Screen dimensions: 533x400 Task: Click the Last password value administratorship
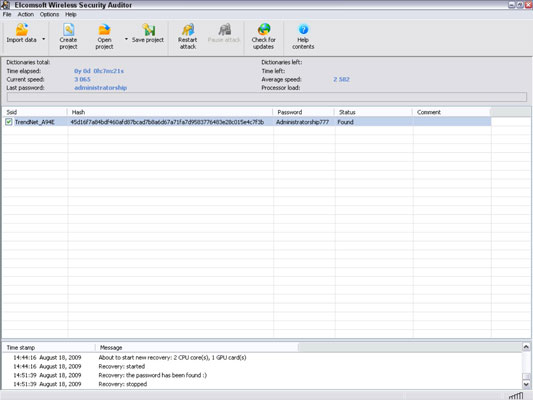[x=101, y=88]
